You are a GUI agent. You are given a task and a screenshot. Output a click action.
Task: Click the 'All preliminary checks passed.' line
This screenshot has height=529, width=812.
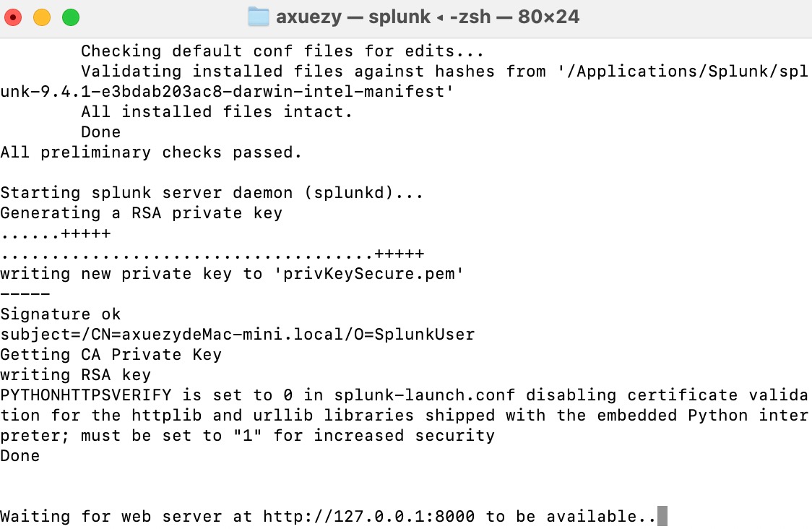[x=150, y=152]
